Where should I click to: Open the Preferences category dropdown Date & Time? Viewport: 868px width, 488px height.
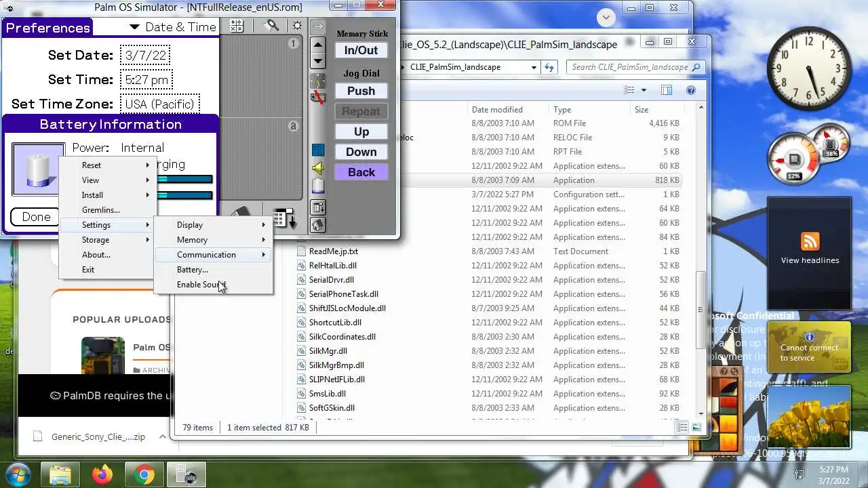click(x=172, y=27)
